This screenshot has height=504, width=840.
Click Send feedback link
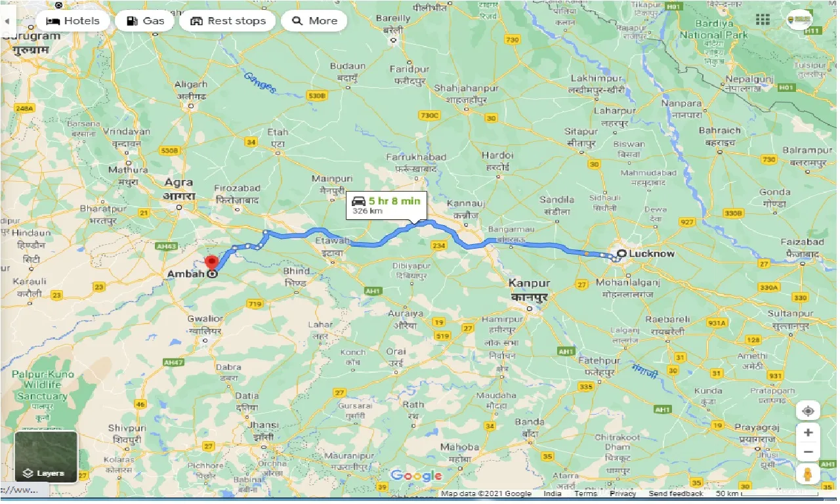point(676,493)
